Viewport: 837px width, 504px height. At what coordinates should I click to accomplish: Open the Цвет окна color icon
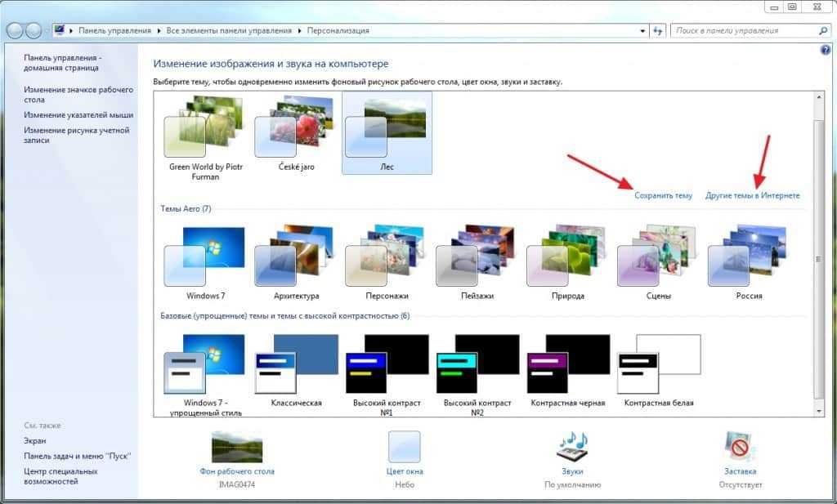[x=404, y=447]
